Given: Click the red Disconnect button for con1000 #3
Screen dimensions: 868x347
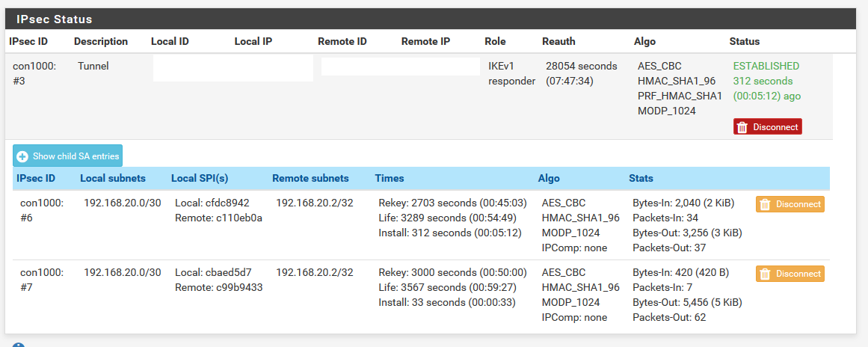Looking at the screenshot, I should 767,126.
